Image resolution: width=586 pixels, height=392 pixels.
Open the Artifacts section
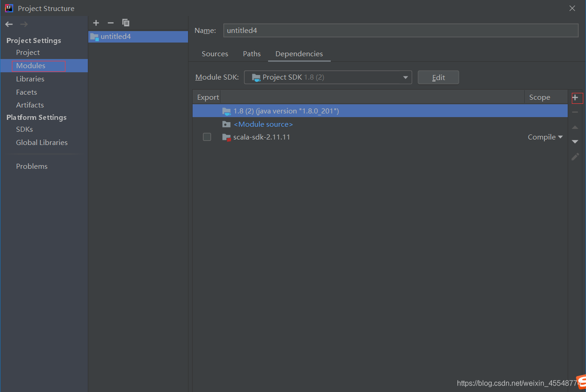tap(30, 105)
